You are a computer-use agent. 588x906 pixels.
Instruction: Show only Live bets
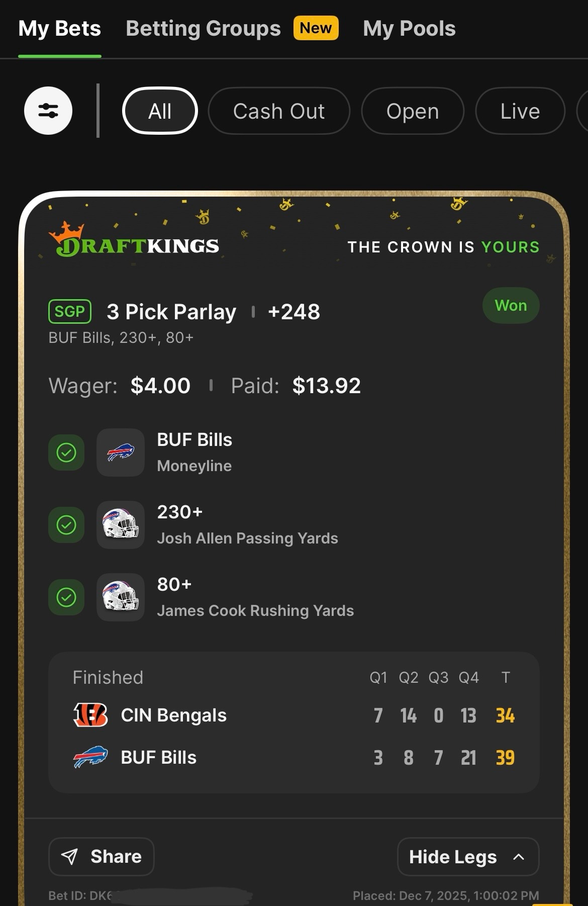(x=520, y=111)
